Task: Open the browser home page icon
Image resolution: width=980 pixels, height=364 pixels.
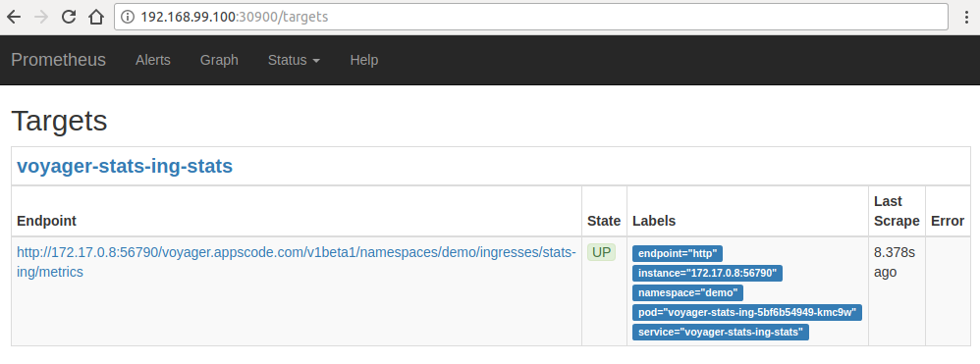Action: pyautogui.click(x=95, y=17)
